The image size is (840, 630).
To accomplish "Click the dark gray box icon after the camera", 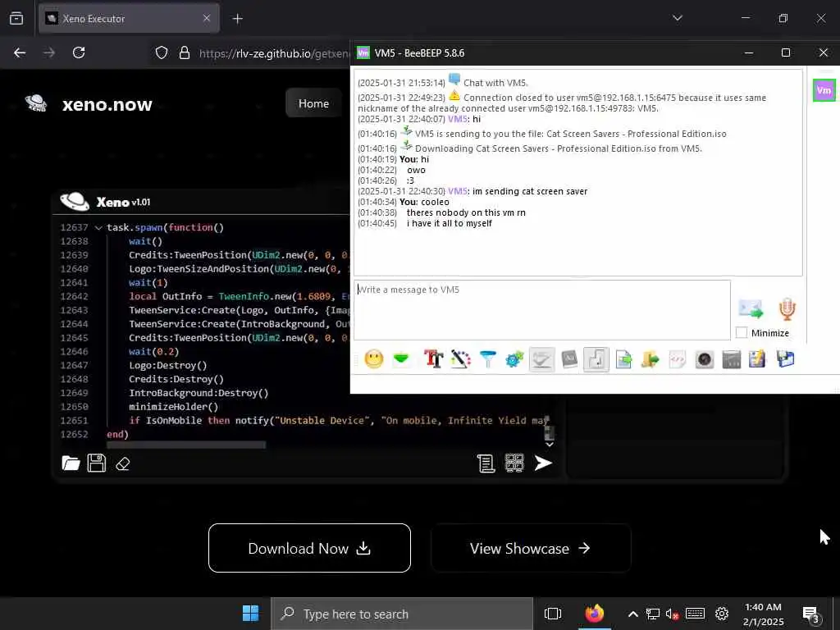I will [x=731, y=359].
